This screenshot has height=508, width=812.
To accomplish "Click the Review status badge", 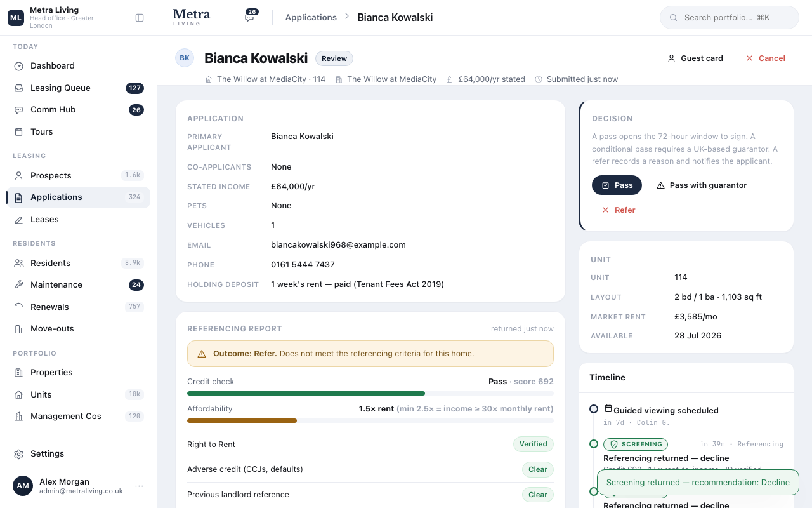I will [x=334, y=58].
